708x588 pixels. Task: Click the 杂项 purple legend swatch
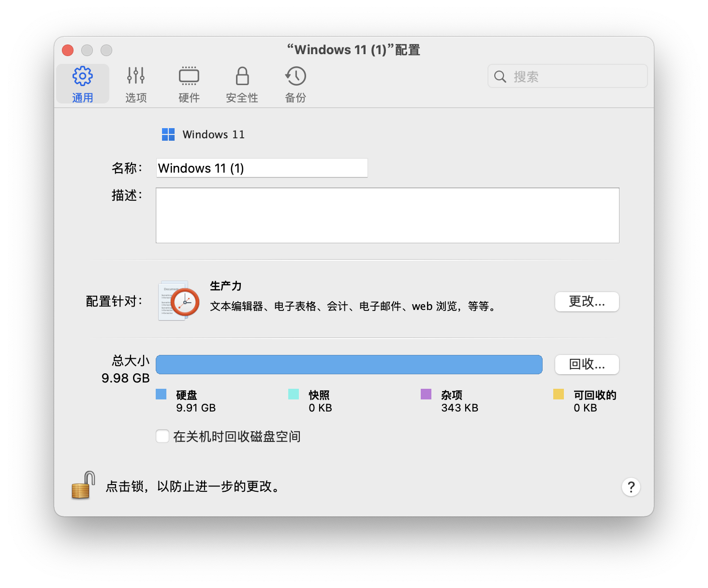click(x=426, y=394)
